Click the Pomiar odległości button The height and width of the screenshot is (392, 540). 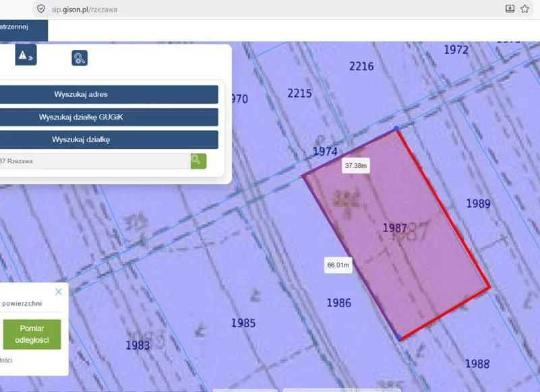tap(32, 334)
